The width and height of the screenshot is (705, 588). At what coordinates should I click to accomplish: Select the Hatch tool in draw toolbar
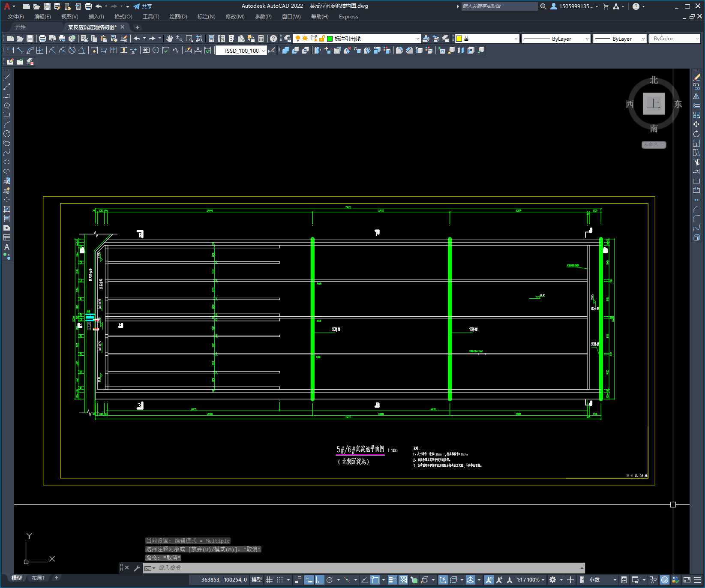7,209
